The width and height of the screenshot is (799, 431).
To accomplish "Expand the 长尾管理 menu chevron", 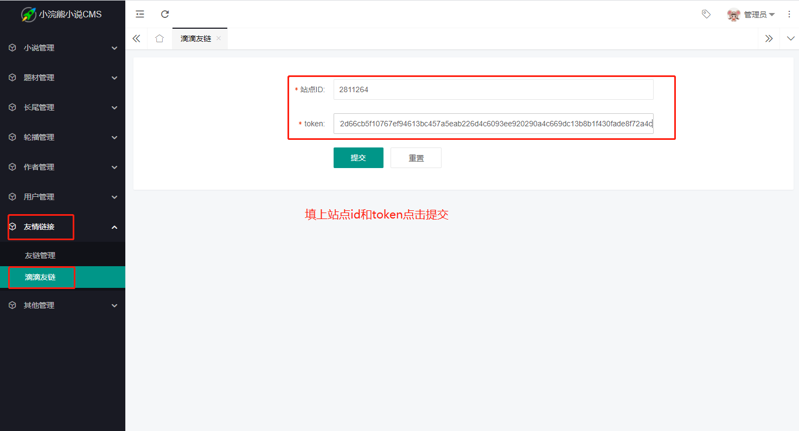I will [114, 107].
